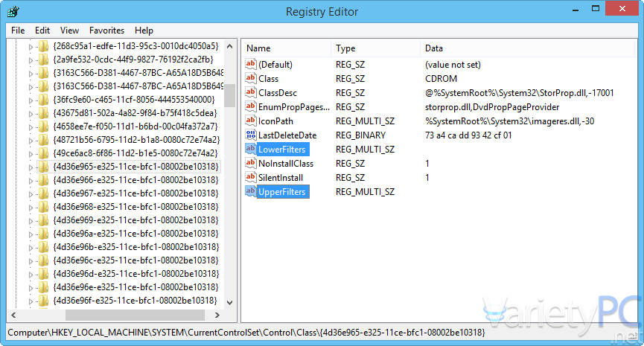Click the Registry Editor title bar icon
644x346 pixels.
[13, 12]
